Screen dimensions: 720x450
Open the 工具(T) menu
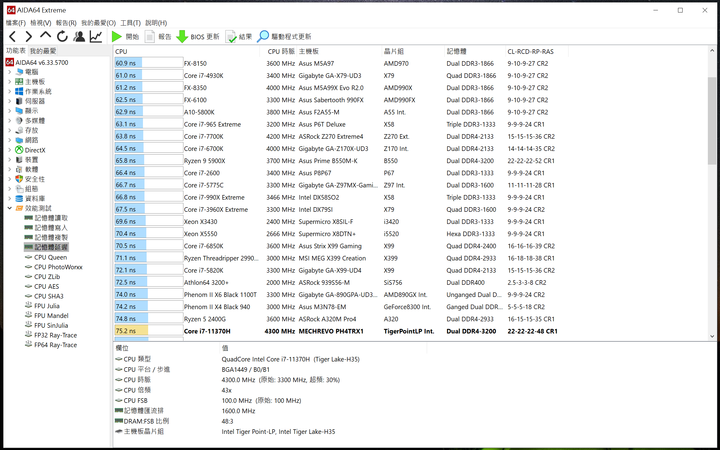click(x=130, y=23)
